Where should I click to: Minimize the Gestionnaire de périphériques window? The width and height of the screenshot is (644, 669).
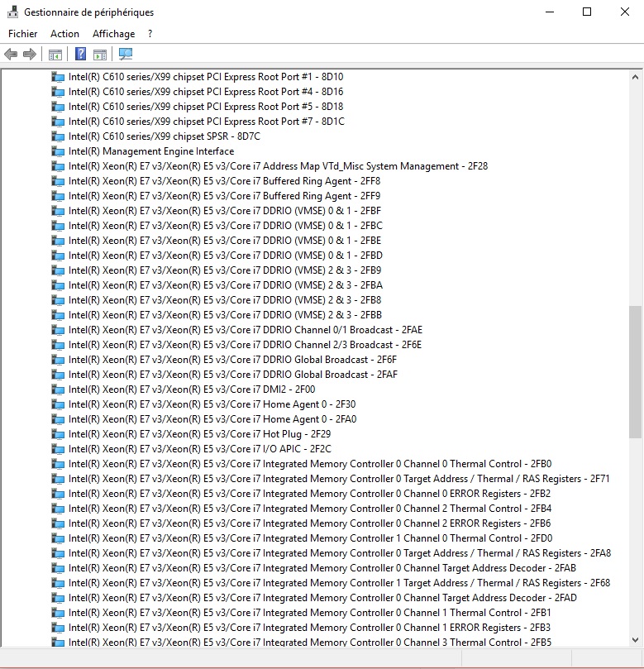tap(550, 12)
